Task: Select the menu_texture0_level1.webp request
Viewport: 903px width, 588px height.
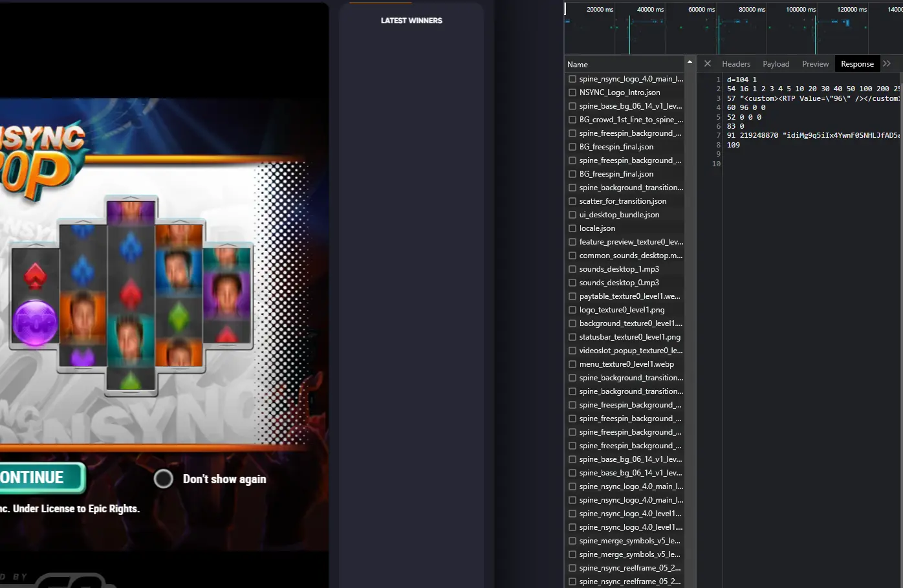Action: coord(627,364)
